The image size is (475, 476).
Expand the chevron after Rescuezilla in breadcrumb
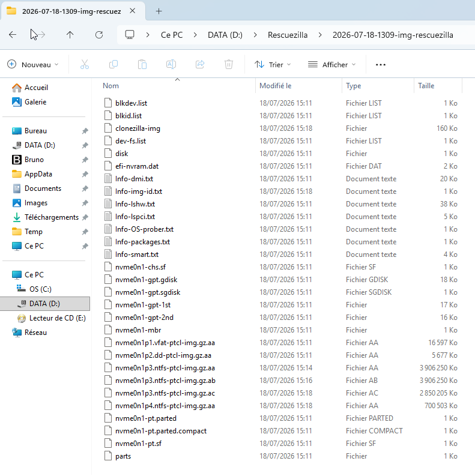coord(320,35)
